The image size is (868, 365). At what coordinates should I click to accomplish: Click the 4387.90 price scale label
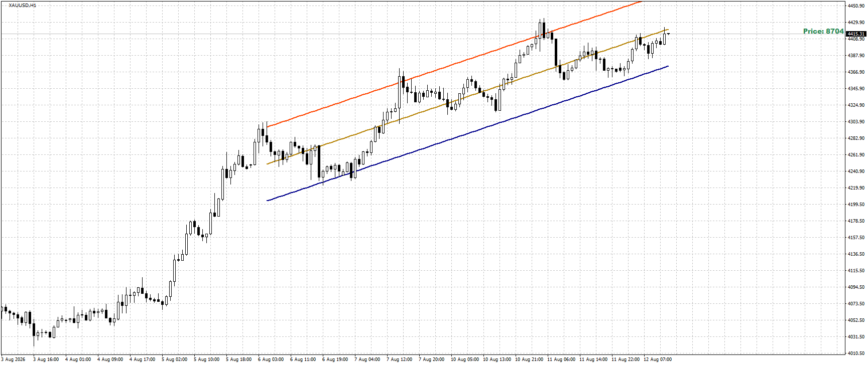pyautogui.click(x=856, y=56)
